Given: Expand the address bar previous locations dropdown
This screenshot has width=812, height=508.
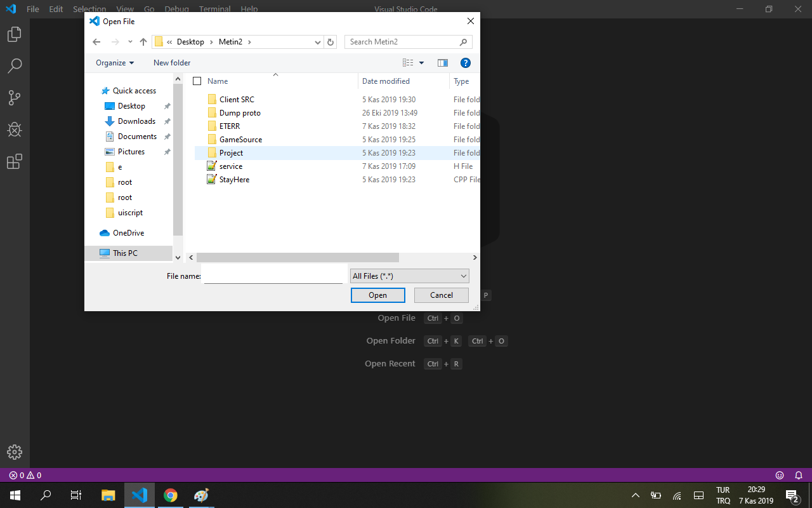Looking at the screenshot, I should (318, 42).
